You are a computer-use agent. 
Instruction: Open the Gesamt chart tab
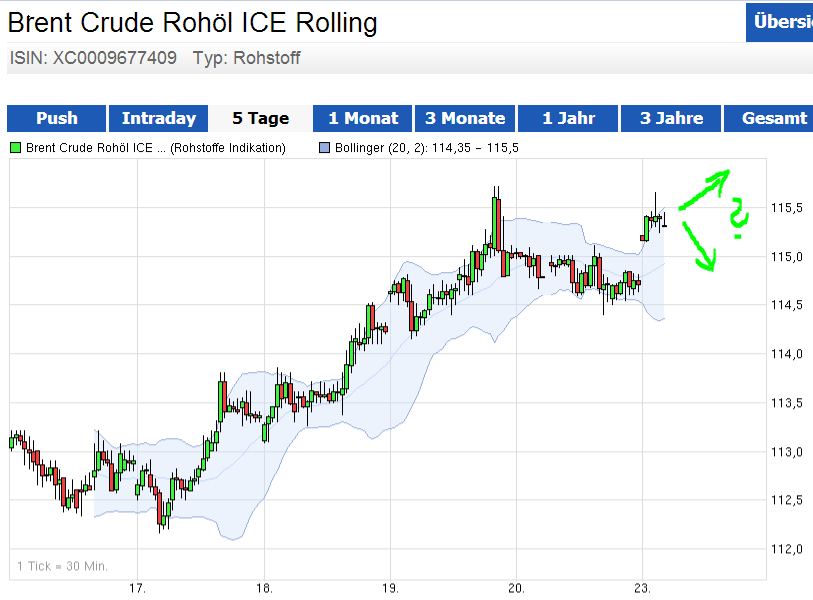coord(773,118)
